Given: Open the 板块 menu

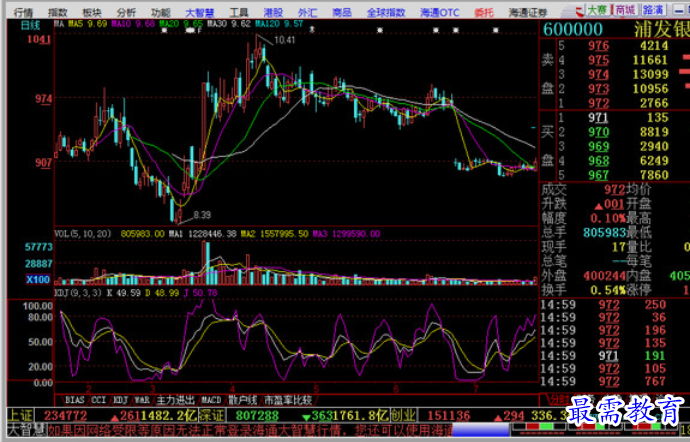Looking at the screenshot, I should (x=92, y=12).
